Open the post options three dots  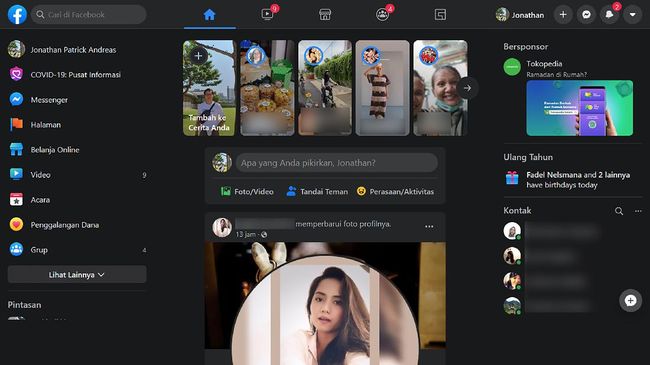coord(429,226)
